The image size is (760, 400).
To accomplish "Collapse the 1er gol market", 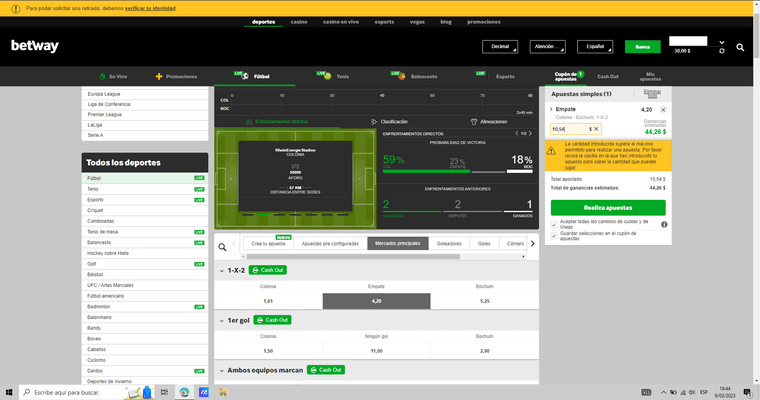I will [x=222, y=320].
